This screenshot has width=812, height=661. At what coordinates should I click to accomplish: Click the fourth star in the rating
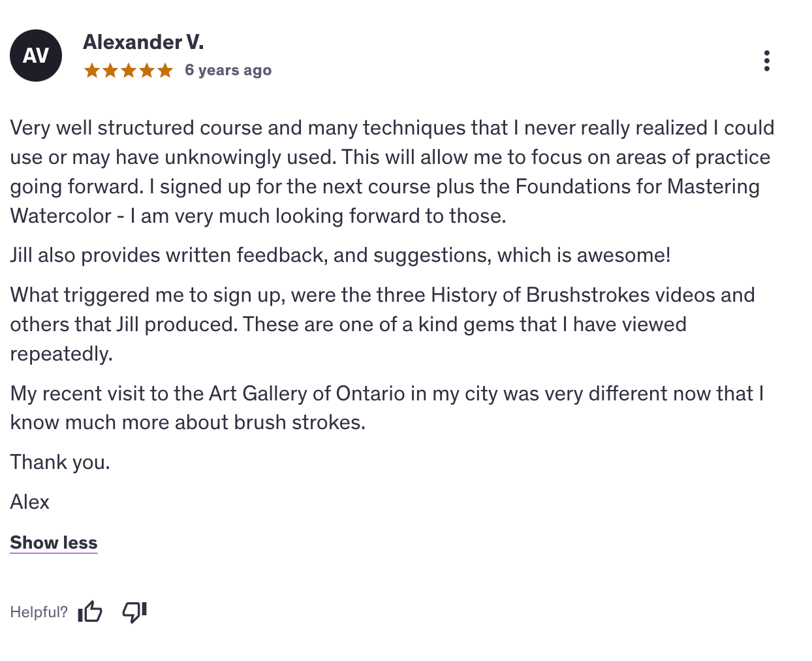point(147,71)
